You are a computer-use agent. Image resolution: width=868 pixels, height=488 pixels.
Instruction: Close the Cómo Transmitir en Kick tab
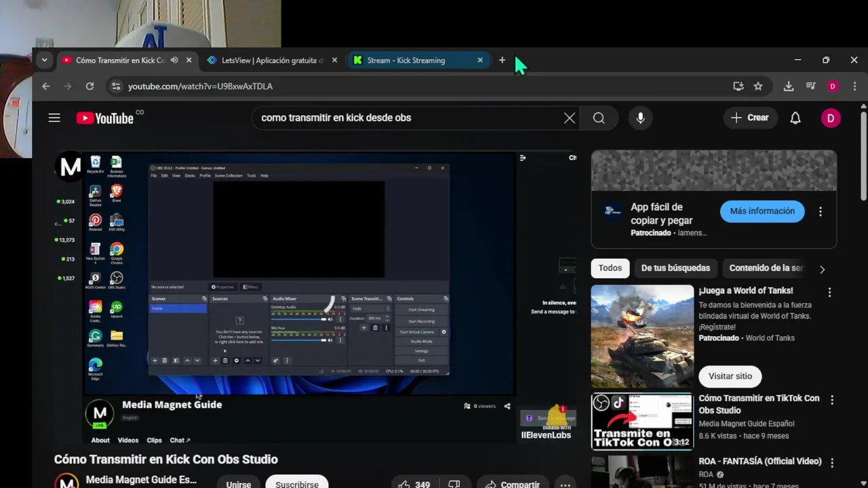[189, 60]
